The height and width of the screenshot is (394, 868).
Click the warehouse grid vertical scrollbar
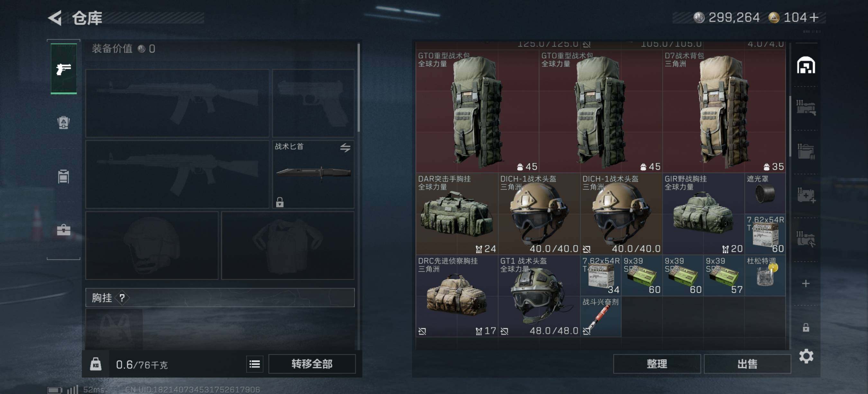tap(790, 127)
